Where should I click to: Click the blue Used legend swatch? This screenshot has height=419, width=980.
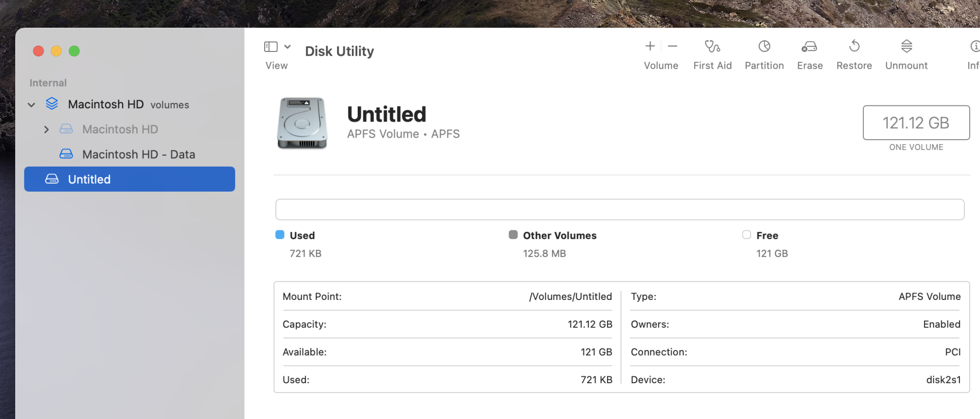click(280, 235)
